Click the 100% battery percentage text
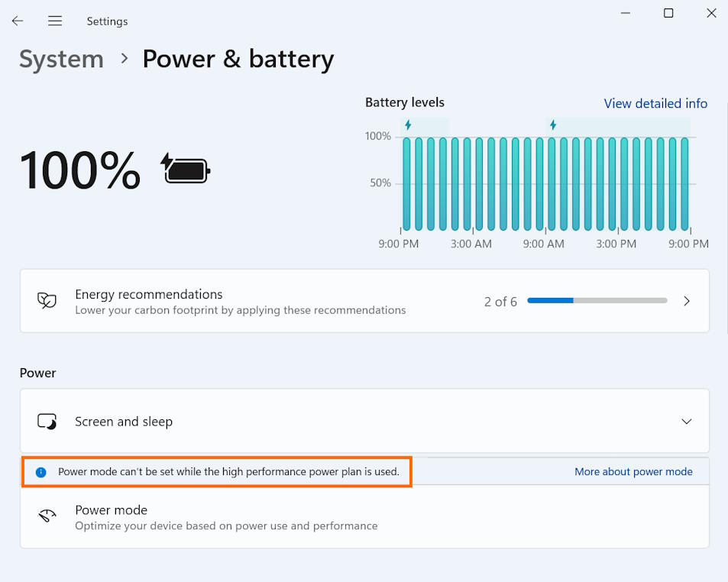The width and height of the screenshot is (728, 582). tap(80, 170)
